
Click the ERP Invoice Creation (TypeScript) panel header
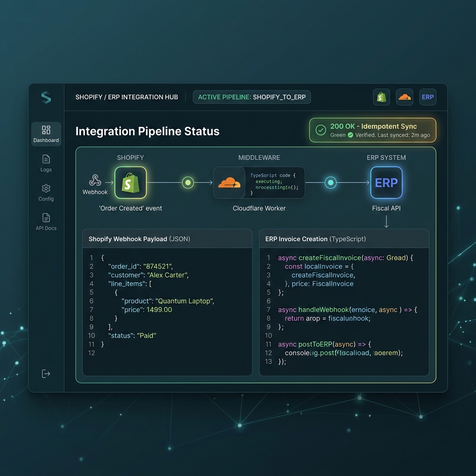[344, 239]
